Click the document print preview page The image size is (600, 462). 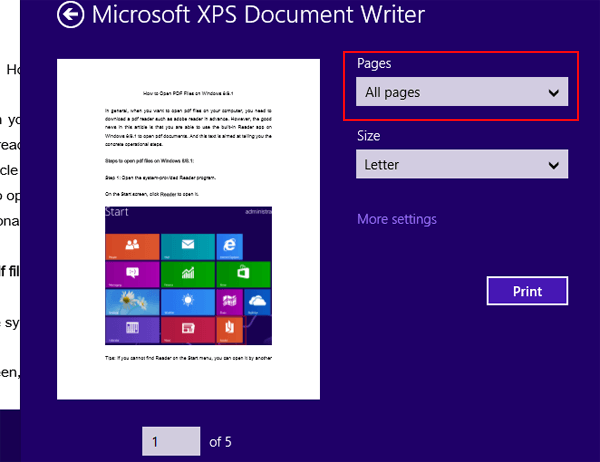tap(188, 229)
